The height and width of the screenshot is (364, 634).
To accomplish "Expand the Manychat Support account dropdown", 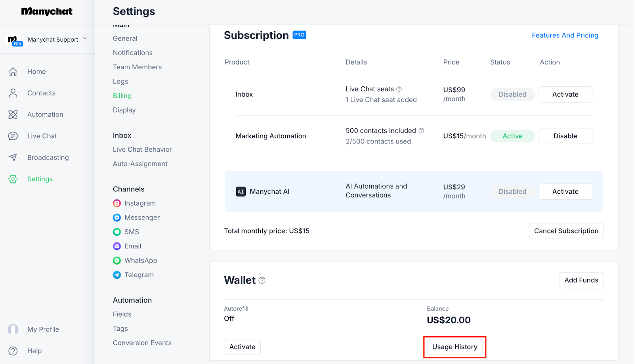I will pyautogui.click(x=85, y=39).
